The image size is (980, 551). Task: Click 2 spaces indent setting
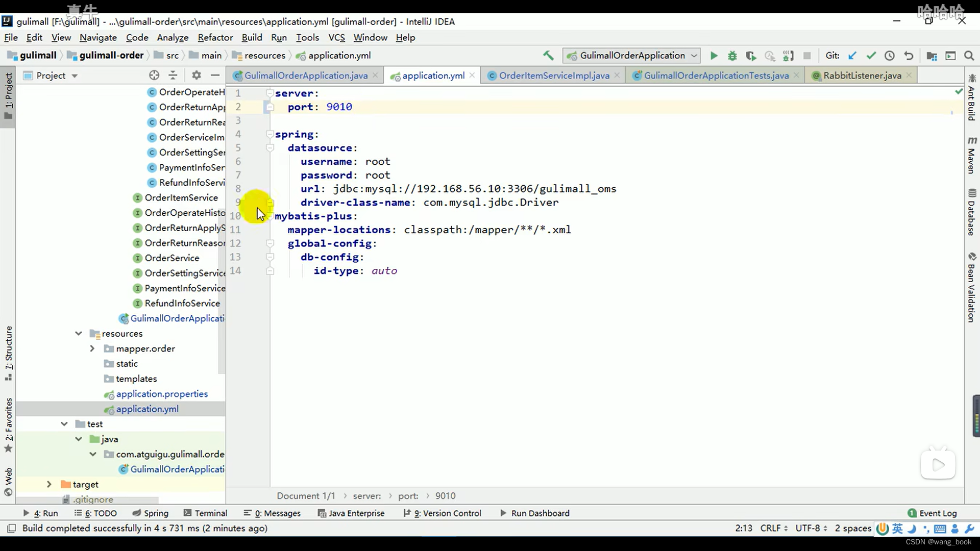[853, 529]
